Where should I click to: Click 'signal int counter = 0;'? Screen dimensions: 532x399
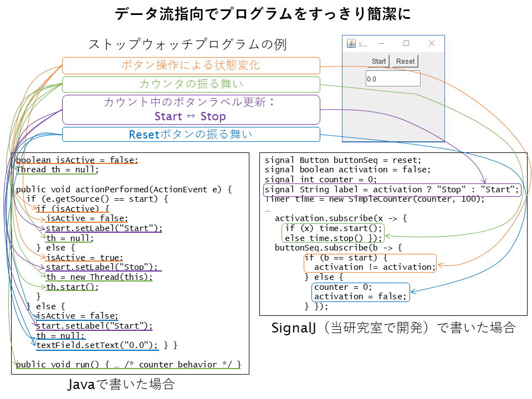321,179
